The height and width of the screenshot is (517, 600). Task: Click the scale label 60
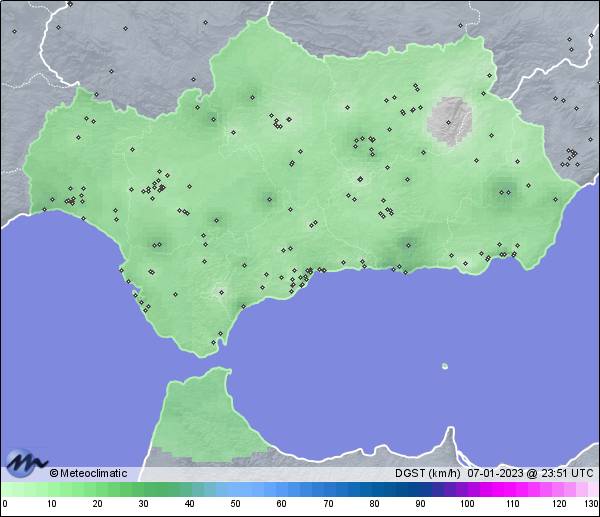[282, 504]
